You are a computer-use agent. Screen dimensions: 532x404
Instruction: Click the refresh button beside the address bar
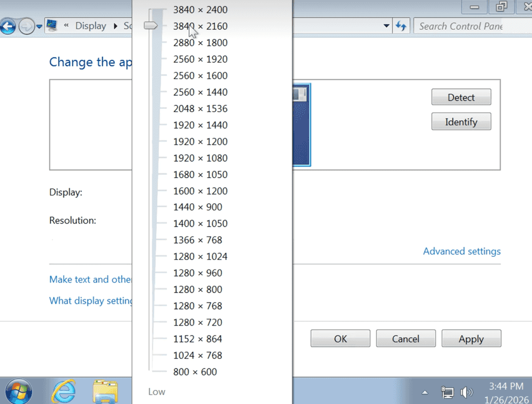(x=401, y=26)
